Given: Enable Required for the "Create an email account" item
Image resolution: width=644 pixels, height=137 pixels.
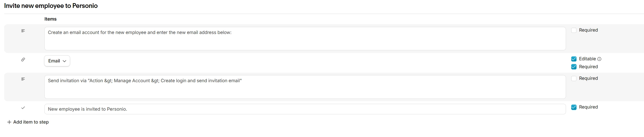Looking at the screenshot, I should click(574, 30).
